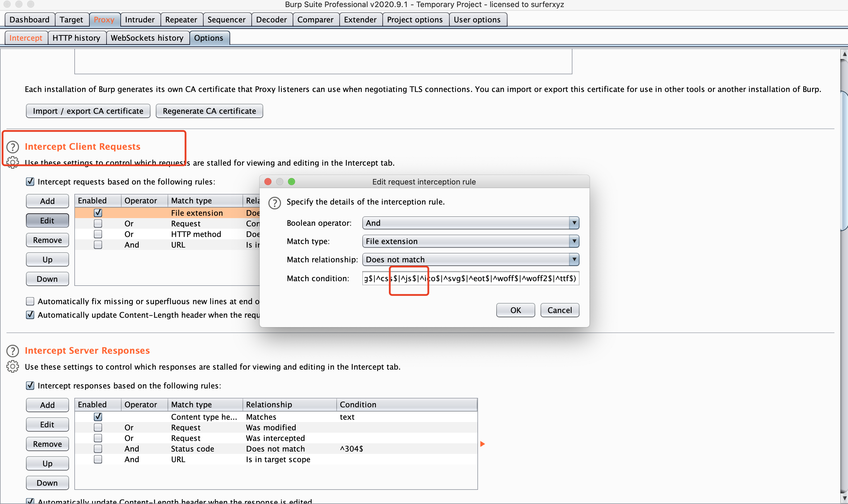Toggle Intercept requests based on rules checkbox
Screen dimensions: 848x504
[30, 182]
